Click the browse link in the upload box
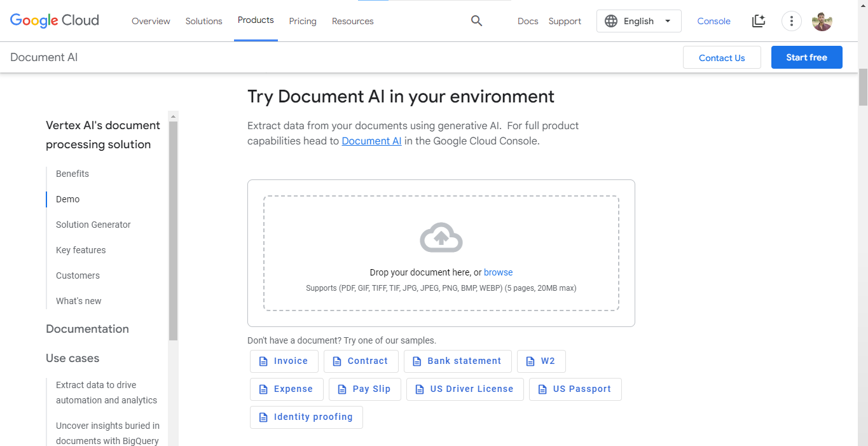 (498, 272)
